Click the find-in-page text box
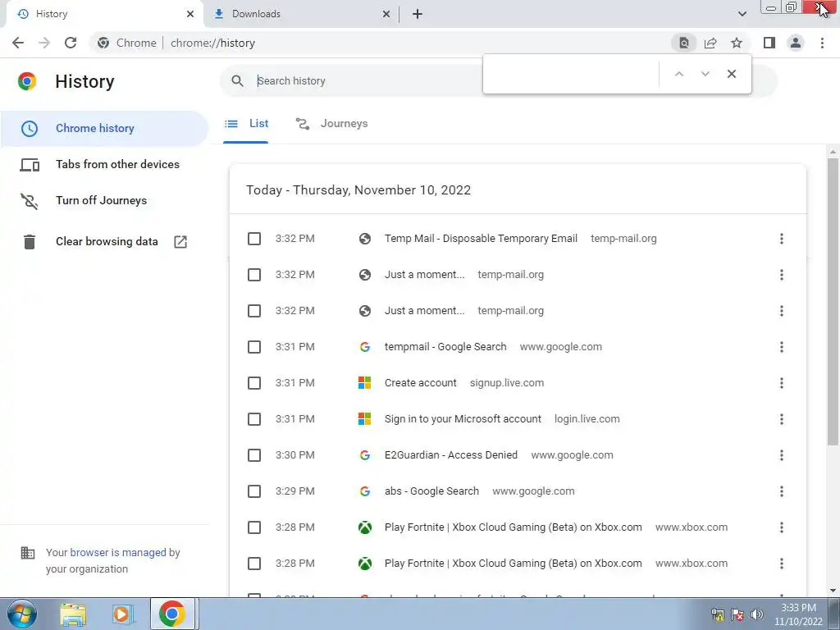The width and height of the screenshot is (840, 630). (x=571, y=74)
